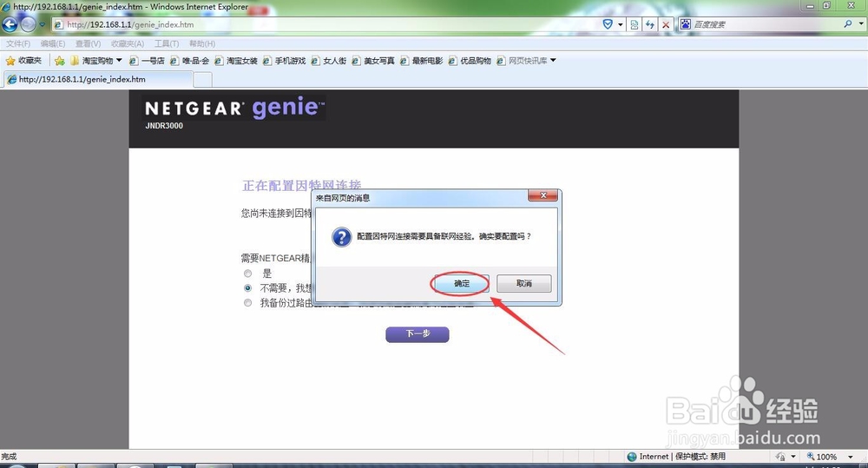The width and height of the screenshot is (868, 468).
Task: Open the 文件(F) menu
Action: [18, 43]
